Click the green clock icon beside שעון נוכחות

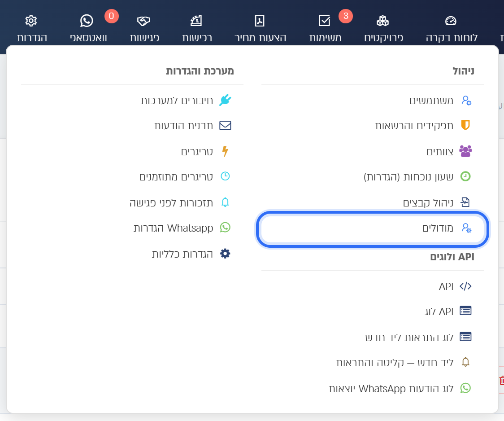click(465, 176)
